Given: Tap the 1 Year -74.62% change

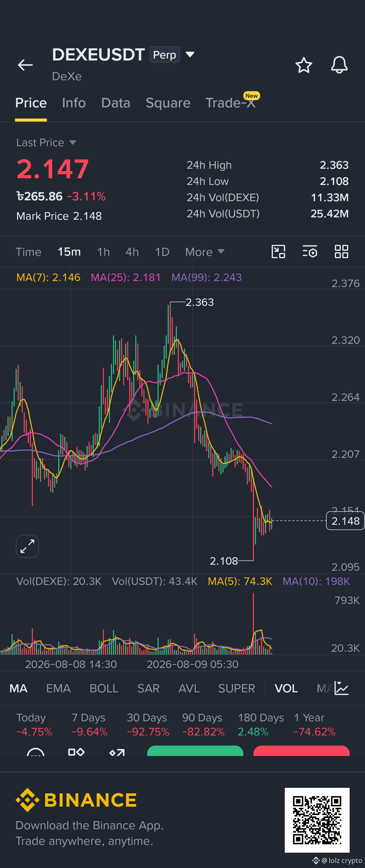Looking at the screenshot, I should [x=314, y=724].
